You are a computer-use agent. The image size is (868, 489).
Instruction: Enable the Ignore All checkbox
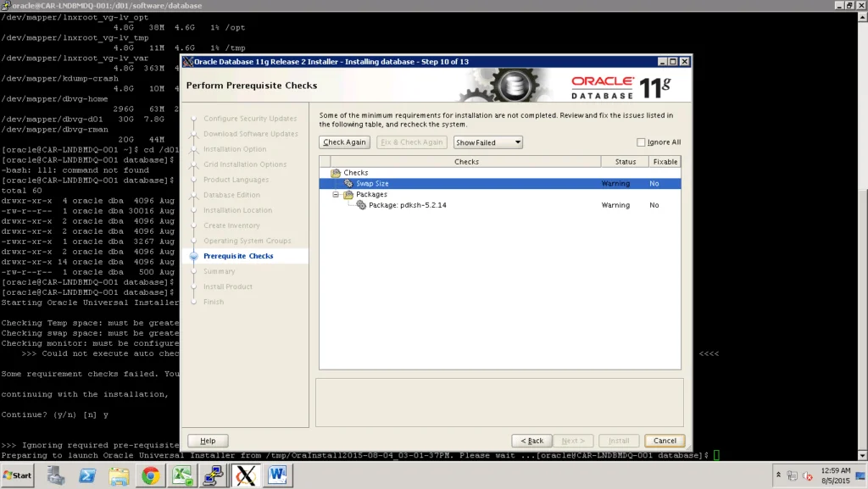(x=641, y=142)
